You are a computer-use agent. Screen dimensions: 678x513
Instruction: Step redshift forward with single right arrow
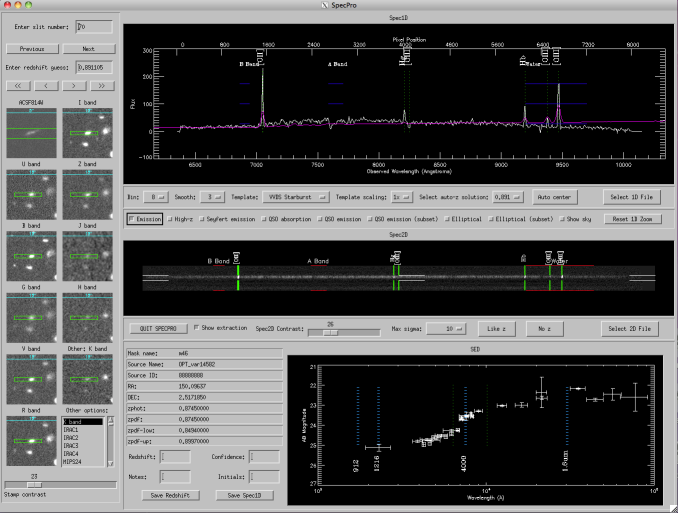coord(76,87)
